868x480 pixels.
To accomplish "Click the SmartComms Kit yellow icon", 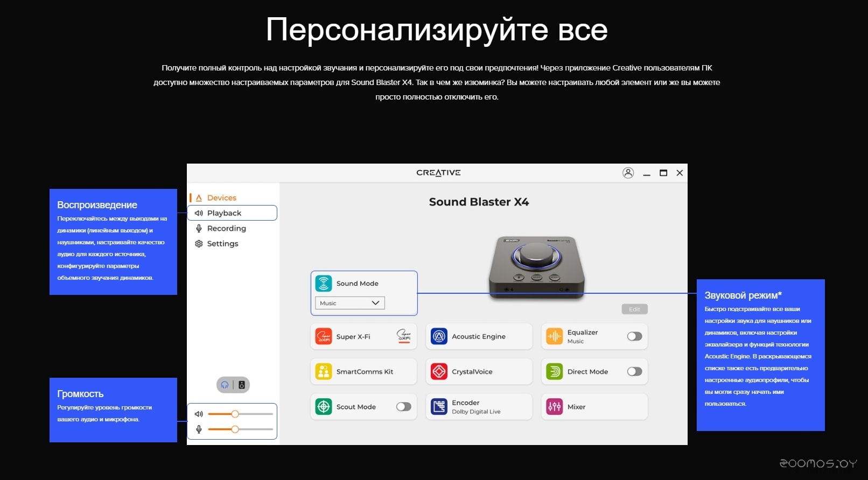I will [x=324, y=371].
